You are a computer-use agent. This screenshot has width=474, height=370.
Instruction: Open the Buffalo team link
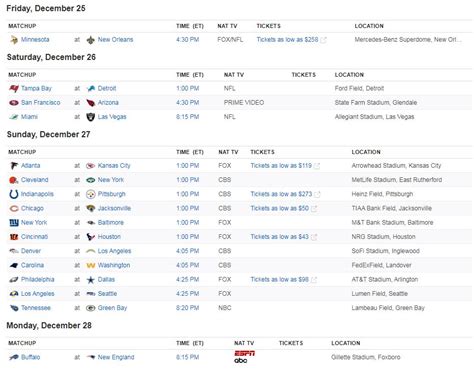tap(30, 357)
